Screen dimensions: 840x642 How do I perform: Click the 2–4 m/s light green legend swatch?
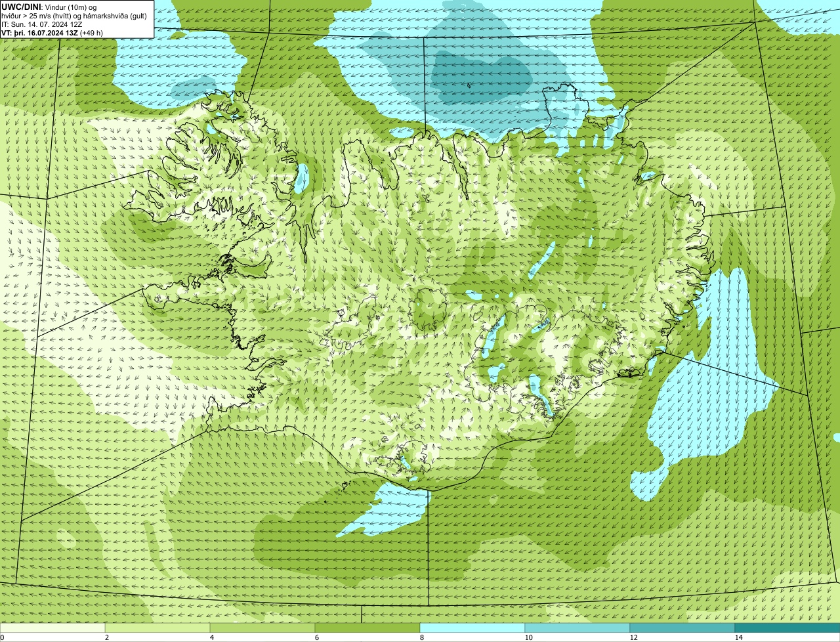click(157, 628)
